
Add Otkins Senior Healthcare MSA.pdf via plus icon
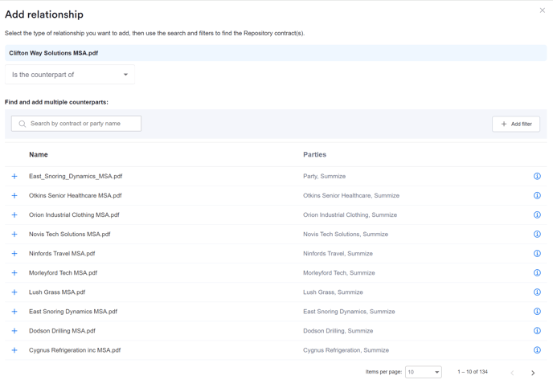click(14, 195)
